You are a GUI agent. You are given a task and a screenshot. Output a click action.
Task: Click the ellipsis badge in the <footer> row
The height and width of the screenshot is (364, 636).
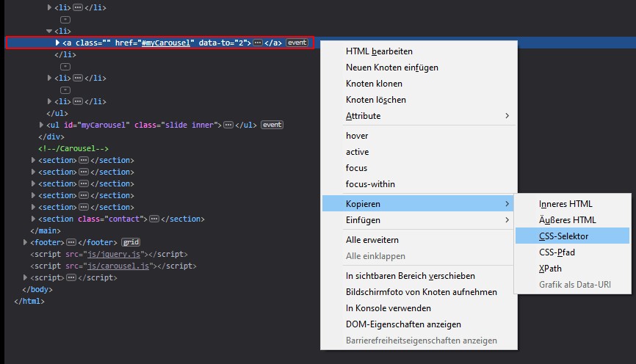click(x=71, y=242)
